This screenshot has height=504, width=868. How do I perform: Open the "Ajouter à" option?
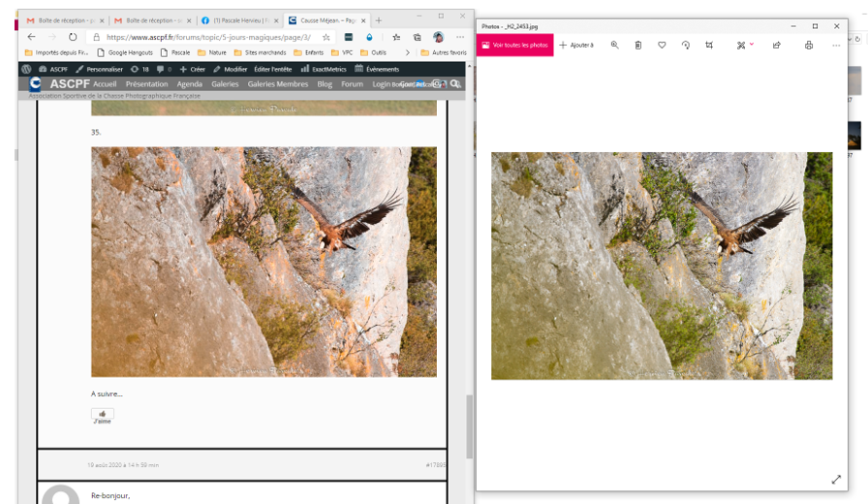click(x=576, y=45)
